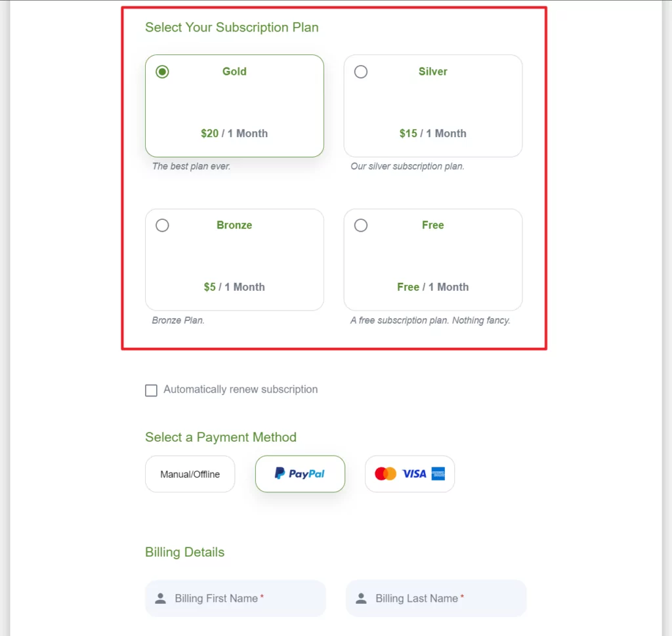Click the Silver plan $15 price text

[408, 133]
